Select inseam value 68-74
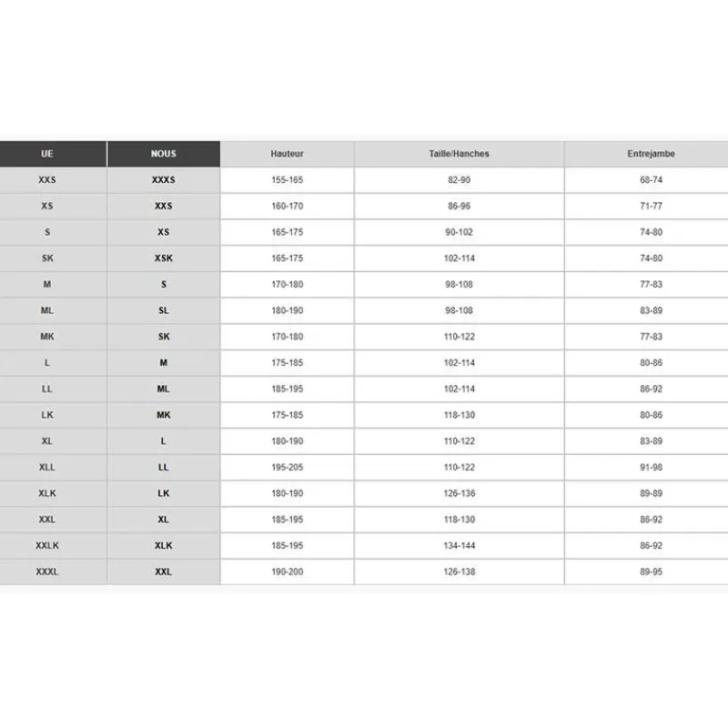This screenshot has height=728, width=728. tap(651, 179)
